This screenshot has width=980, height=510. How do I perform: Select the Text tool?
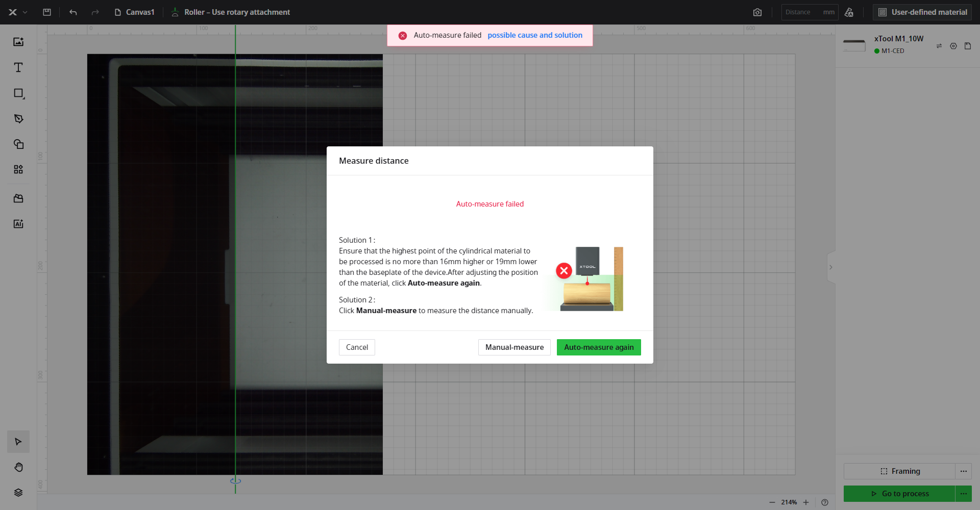(18, 67)
